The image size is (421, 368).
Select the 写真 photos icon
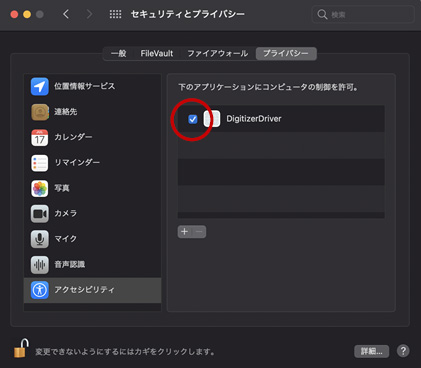click(40, 188)
